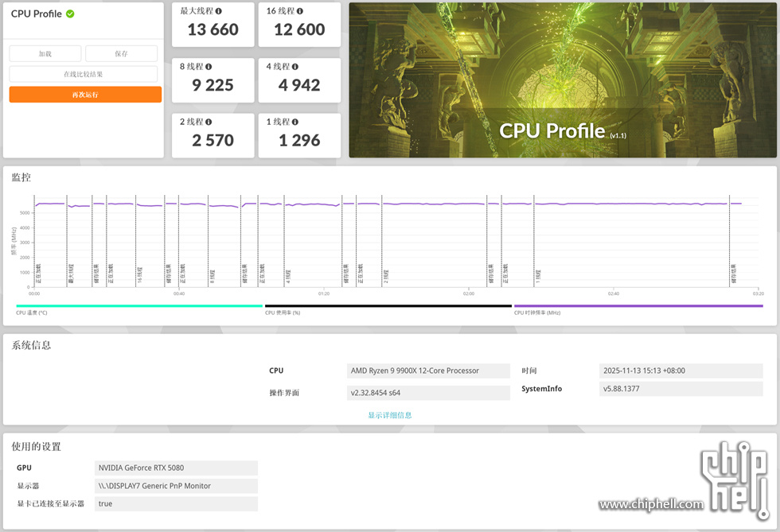Select the NVIDIA GeForce RTX 5080 GPU field
This screenshot has height=532, width=780.
(x=176, y=468)
